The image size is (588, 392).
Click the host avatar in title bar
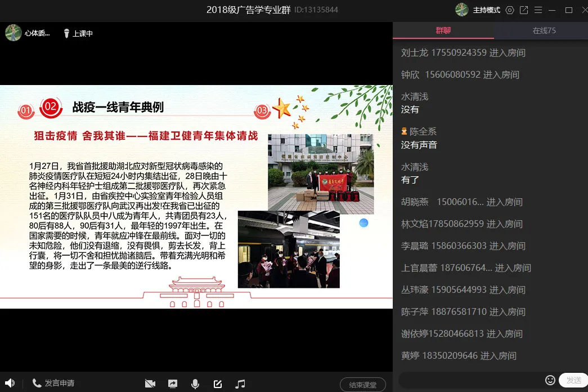[x=462, y=10]
